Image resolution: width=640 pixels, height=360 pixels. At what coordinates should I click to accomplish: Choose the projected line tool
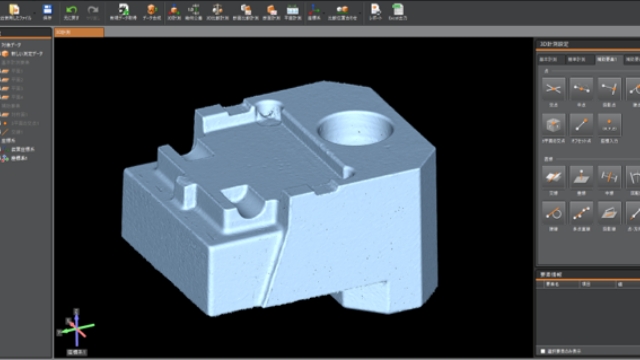[609, 213]
